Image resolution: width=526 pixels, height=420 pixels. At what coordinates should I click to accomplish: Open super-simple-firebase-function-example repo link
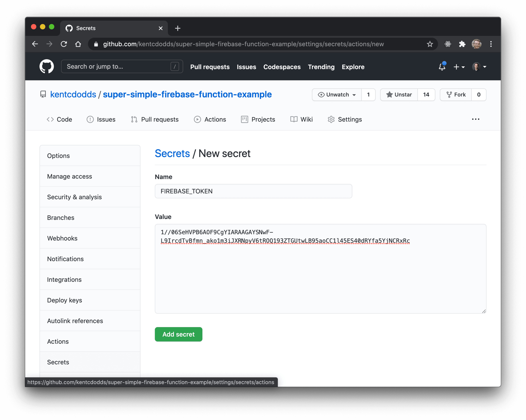click(x=187, y=94)
